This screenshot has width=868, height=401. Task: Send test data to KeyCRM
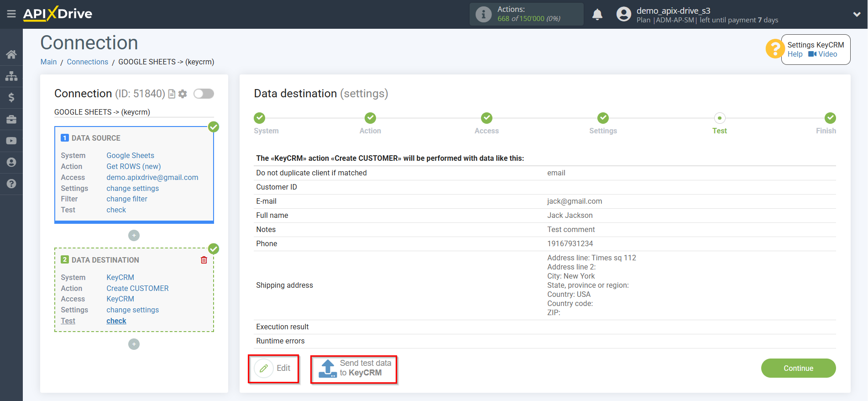(354, 369)
